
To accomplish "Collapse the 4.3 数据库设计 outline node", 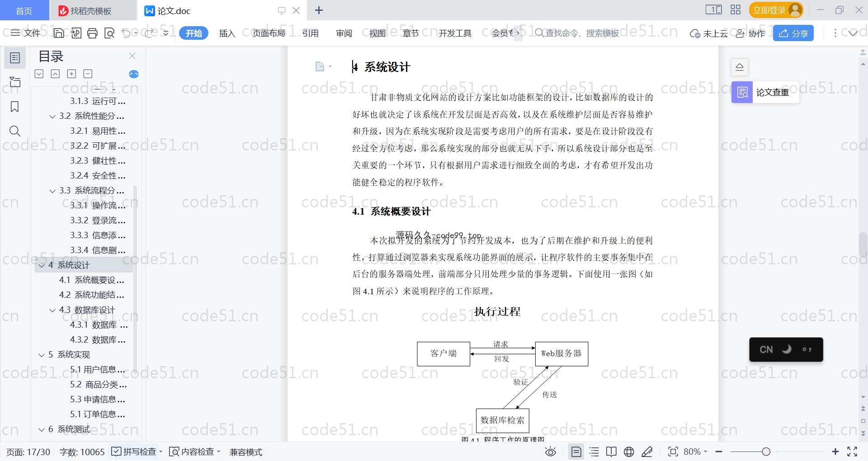I will (x=52, y=310).
